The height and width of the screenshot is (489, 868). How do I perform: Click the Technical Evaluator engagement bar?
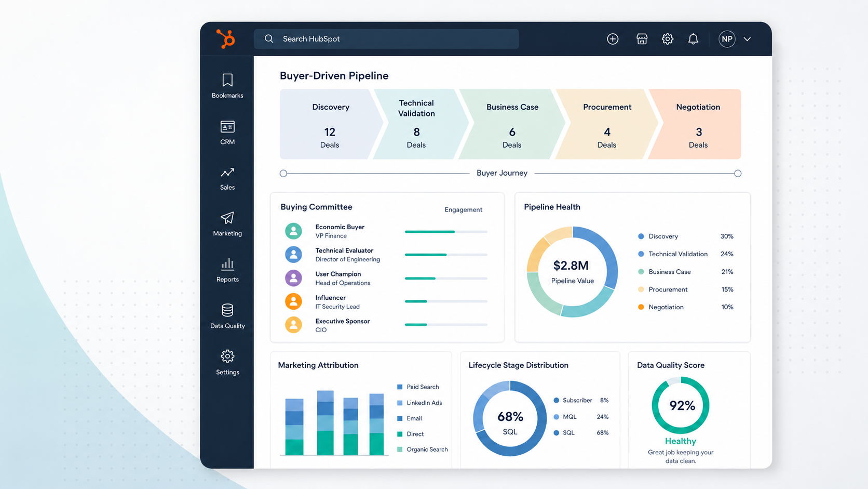[446, 255]
